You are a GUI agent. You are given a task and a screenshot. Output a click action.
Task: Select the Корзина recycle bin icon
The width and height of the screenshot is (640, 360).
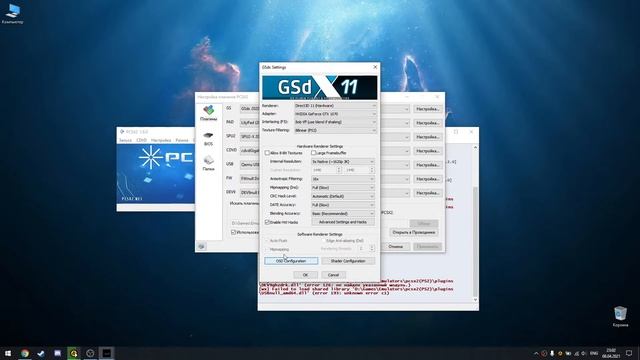coord(620,317)
